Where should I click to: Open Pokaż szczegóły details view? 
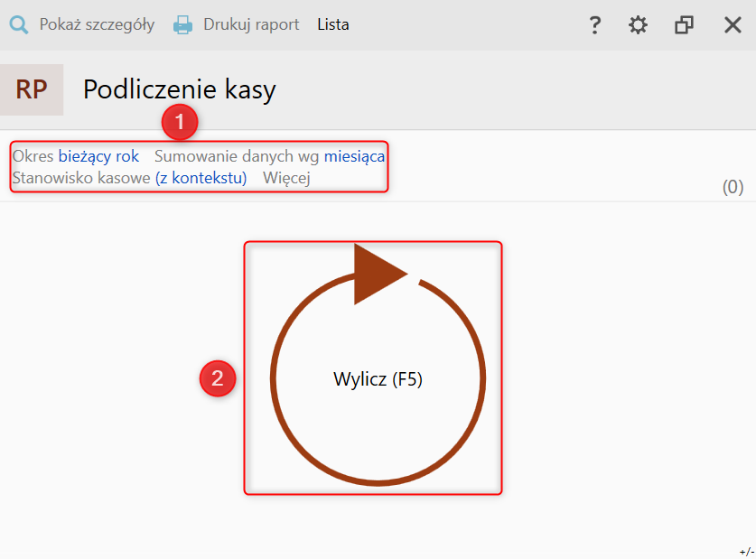(97, 24)
